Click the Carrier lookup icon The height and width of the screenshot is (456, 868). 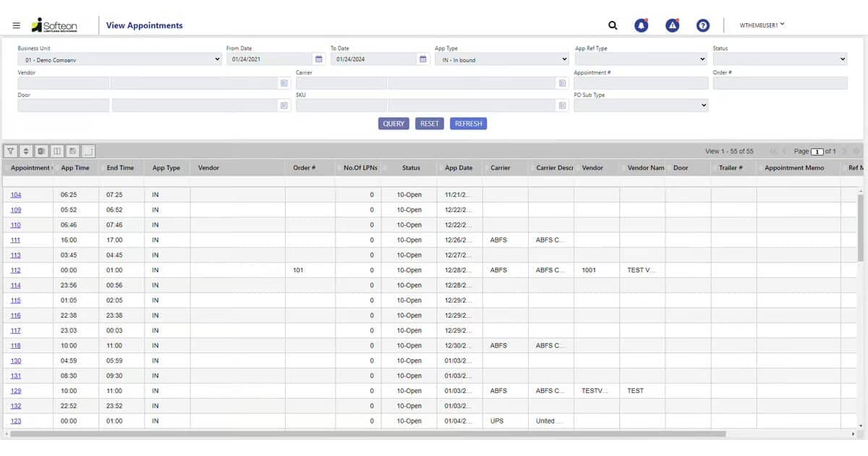pyautogui.click(x=562, y=83)
